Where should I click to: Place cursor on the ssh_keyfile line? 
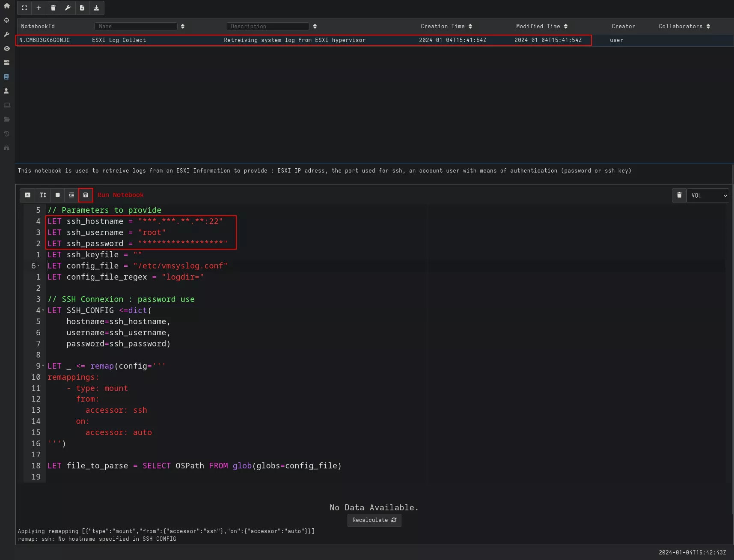click(95, 255)
